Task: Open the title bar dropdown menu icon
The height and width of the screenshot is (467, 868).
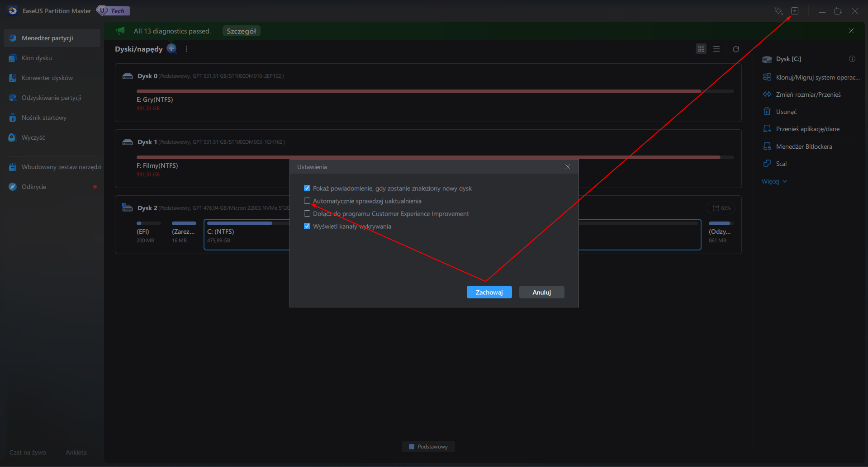Action: tap(795, 11)
